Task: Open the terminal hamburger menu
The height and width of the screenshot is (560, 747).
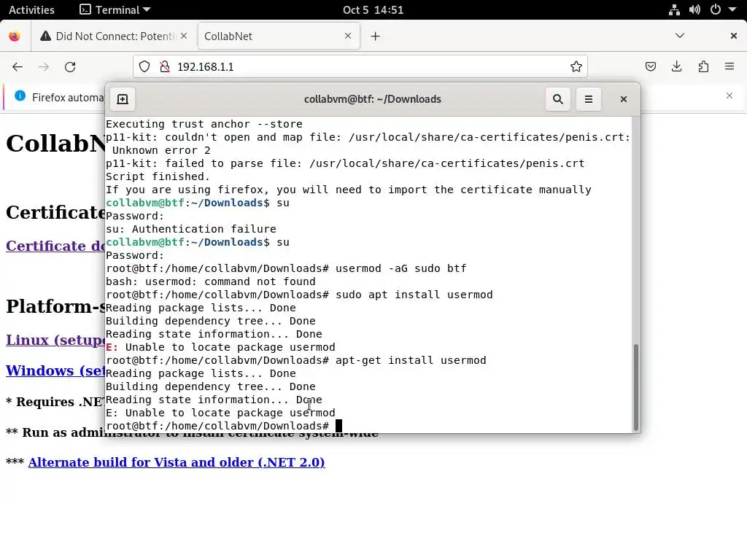Action: (x=589, y=99)
